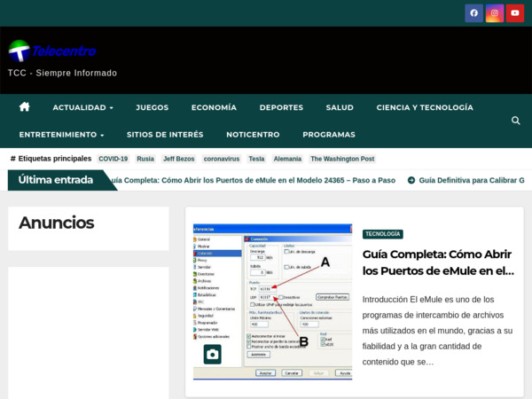Open ticker headline Guía Definitiva para Calibrar
This screenshot has width=532, height=399.
472,180
